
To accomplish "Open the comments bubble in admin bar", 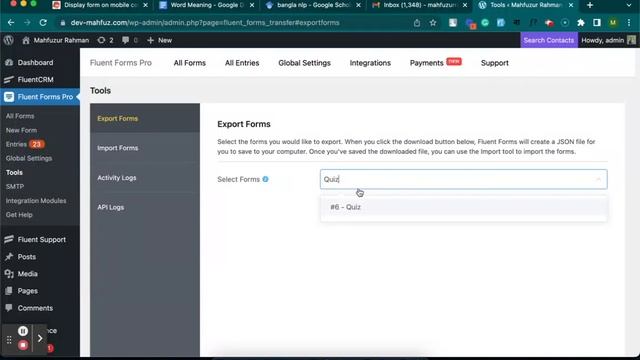I will [130, 40].
